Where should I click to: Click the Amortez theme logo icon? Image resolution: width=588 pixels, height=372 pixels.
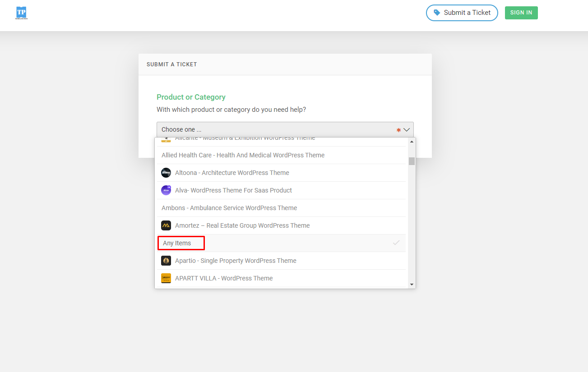166,225
